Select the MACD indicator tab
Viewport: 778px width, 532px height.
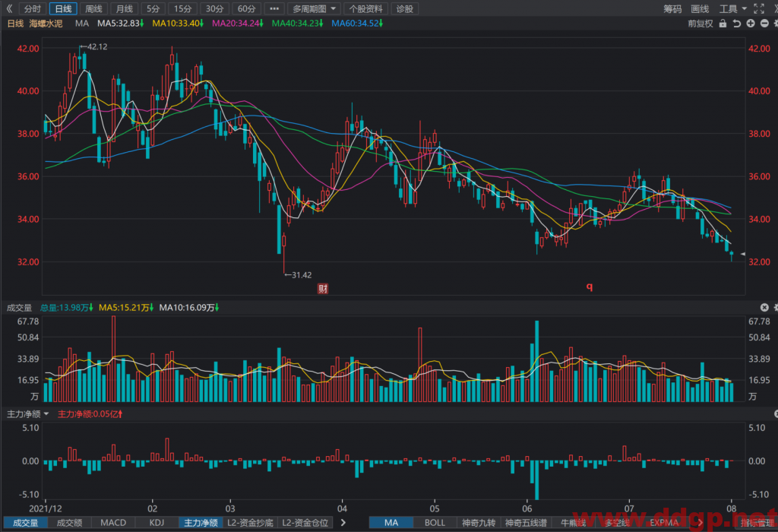tap(113, 523)
